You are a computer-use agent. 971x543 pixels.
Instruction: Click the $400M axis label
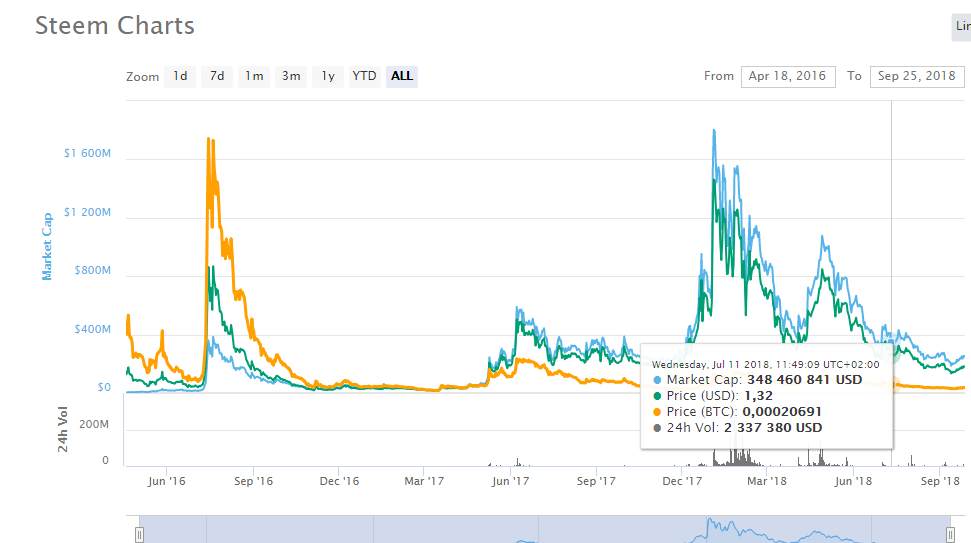click(93, 329)
